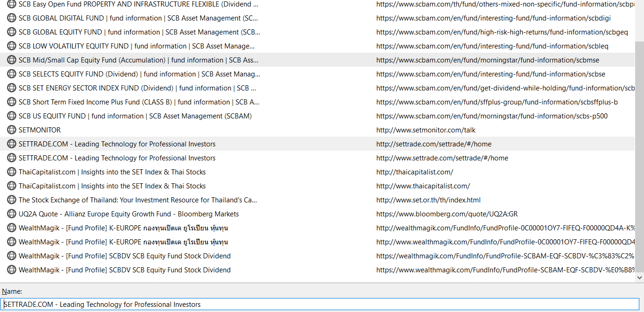Select SCB Short Term Fixed Income Plus Fund title

139,102
